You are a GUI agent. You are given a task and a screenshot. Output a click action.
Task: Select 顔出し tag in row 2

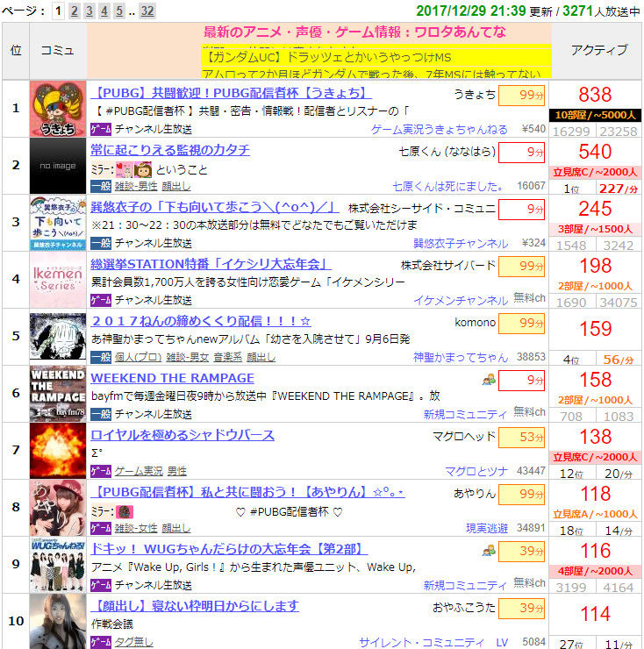(176, 187)
